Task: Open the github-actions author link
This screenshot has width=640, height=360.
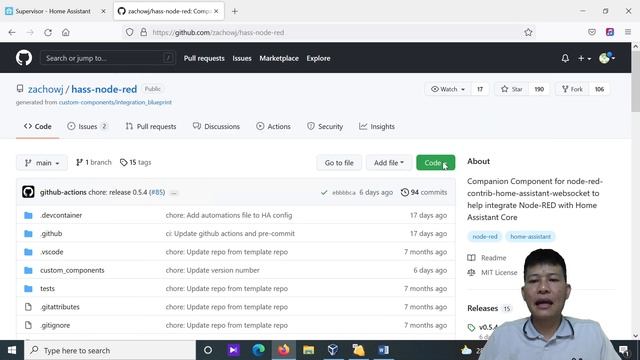Action: click(x=63, y=192)
